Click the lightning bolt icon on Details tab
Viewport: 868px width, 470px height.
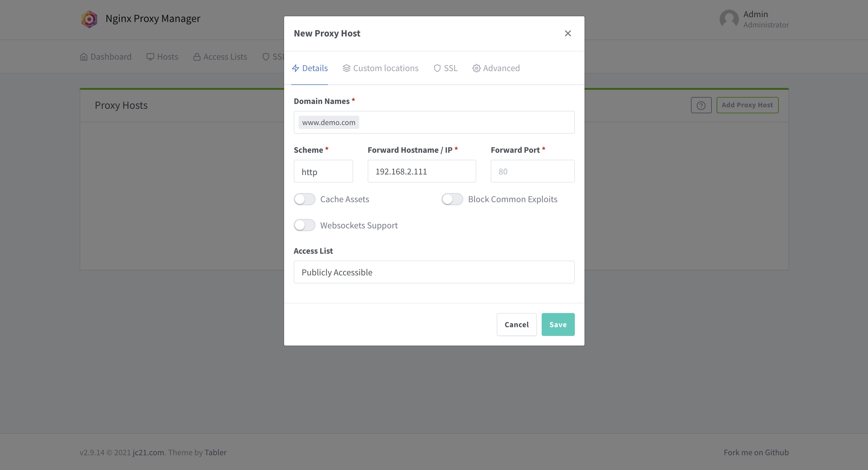tap(296, 68)
